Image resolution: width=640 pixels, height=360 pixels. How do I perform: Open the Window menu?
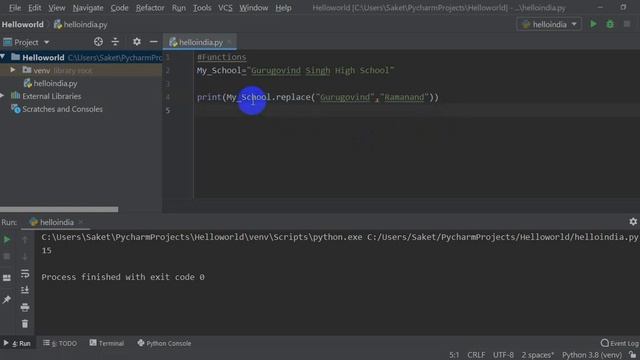(253, 8)
